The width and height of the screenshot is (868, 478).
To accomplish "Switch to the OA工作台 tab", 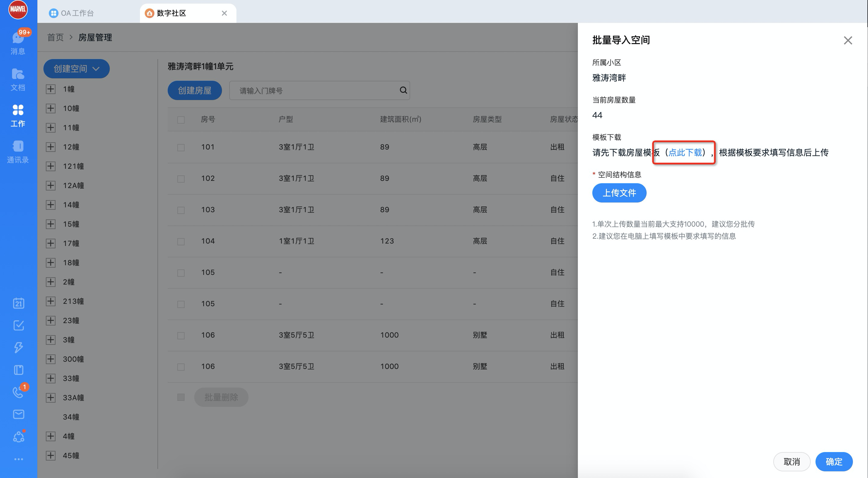I will click(x=72, y=13).
